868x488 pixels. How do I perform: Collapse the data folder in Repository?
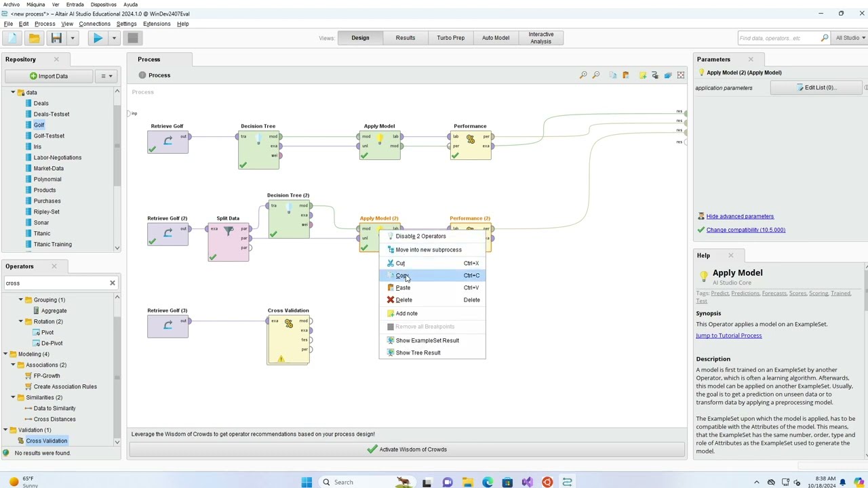pos(13,92)
